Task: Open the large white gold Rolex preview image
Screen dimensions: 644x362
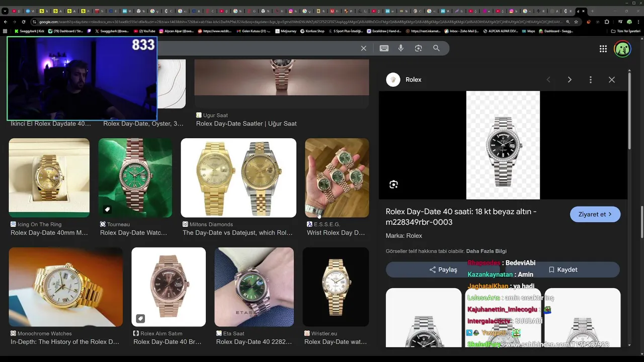Action: [x=503, y=145]
